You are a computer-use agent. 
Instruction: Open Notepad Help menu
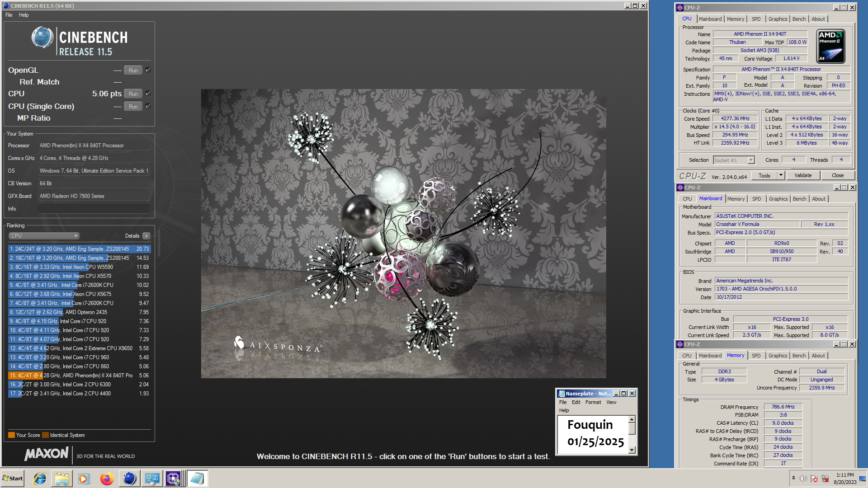pos(564,410)
